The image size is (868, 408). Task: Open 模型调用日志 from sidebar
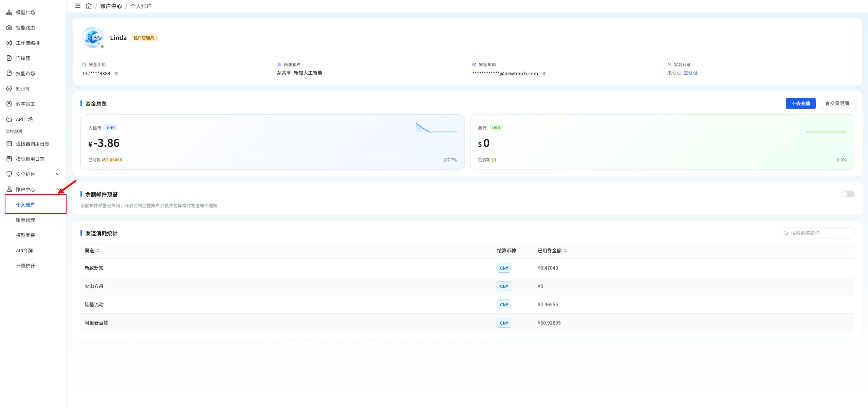[x=30, y=159]
